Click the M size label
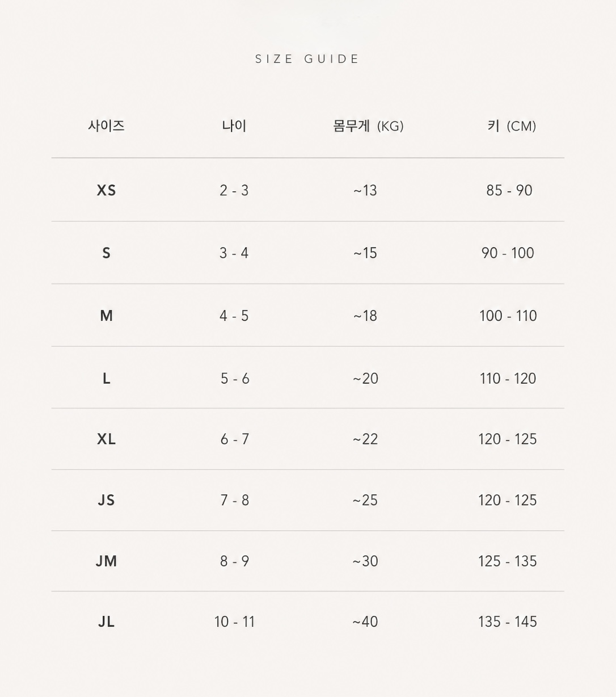This screenshot has width=616, height=697. (x=106, y=316)
